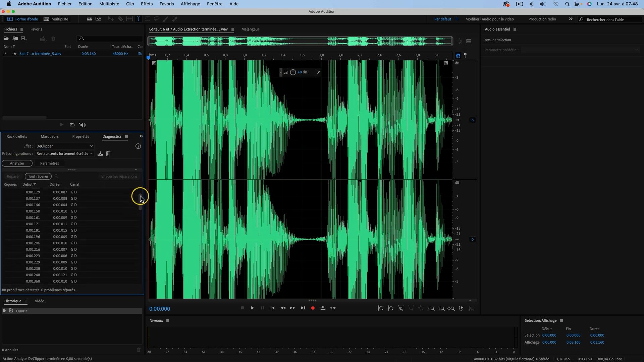Click the overview navigator waveform

301,41
